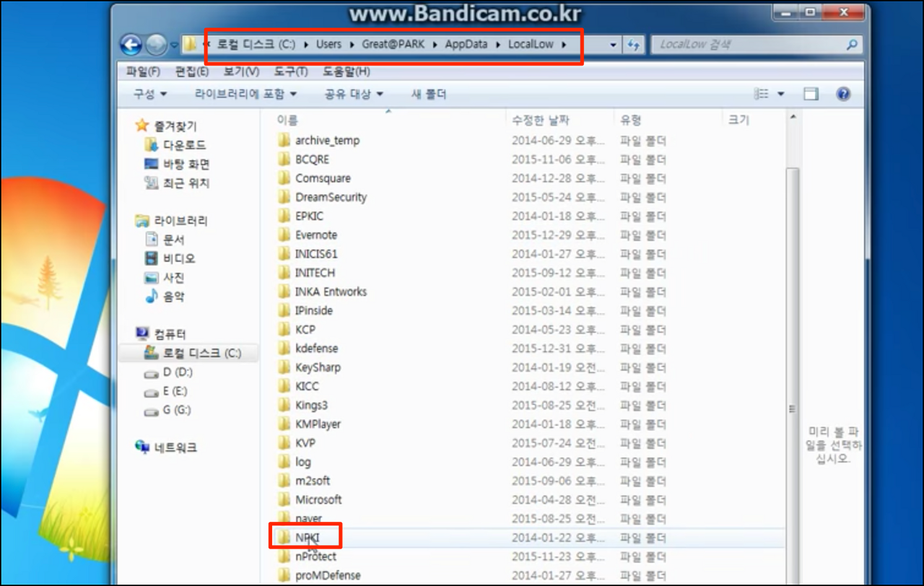Select the INICIS61 folder icon

pos(284,253)
